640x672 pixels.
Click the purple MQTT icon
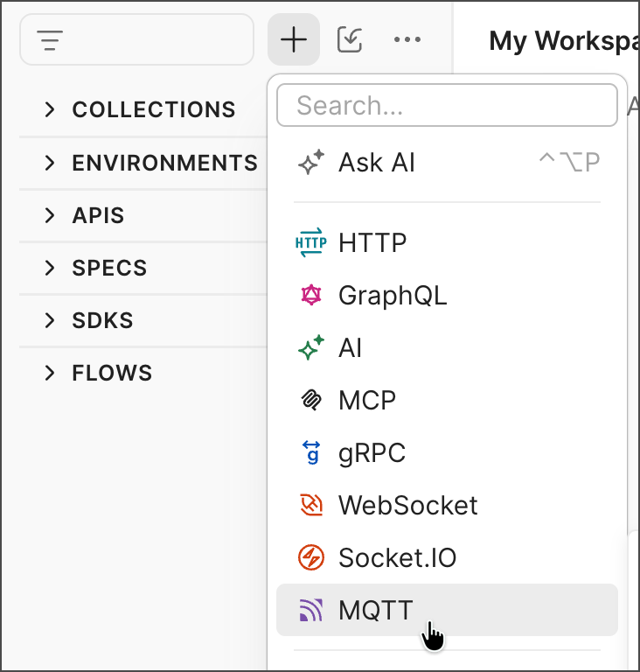point(311,610)
